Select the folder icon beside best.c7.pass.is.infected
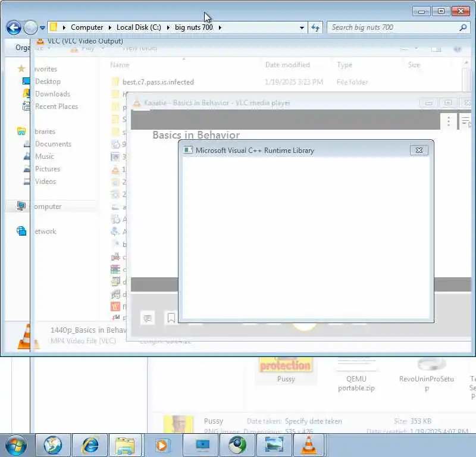 (115, 82)
